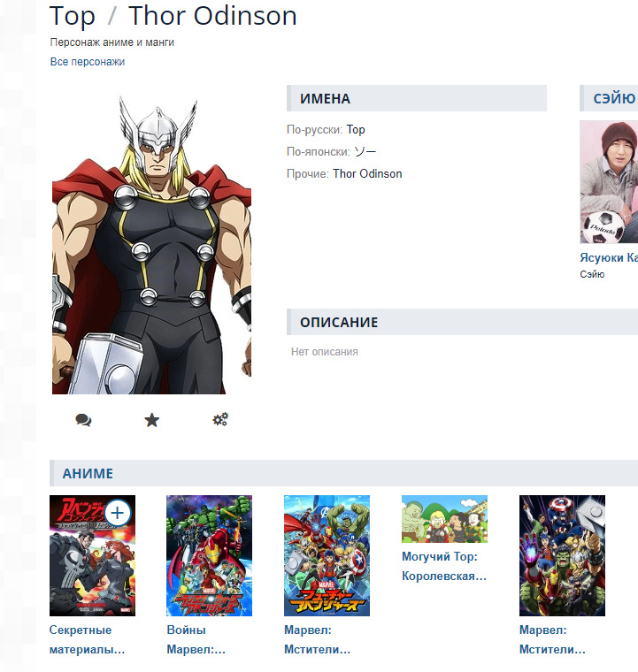
Task: Select the Future Avengers poster thumbnail
Action: [327, 555]
